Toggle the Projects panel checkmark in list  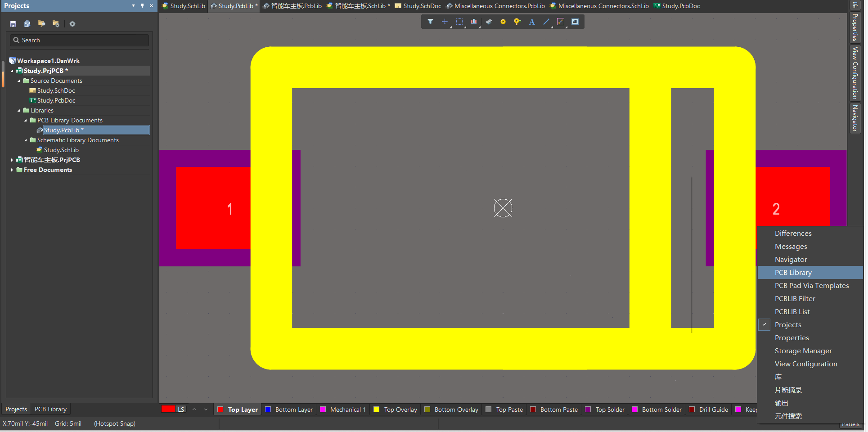764,324
